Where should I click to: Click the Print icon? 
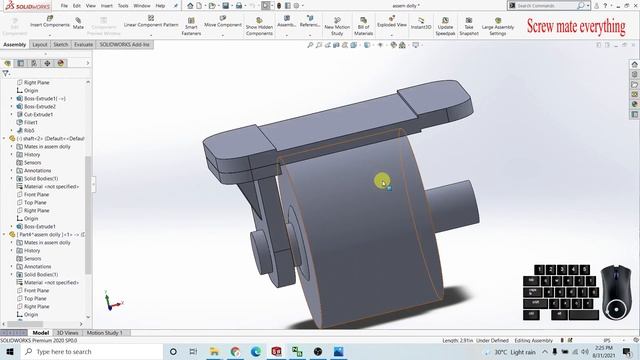pos(239,6)
